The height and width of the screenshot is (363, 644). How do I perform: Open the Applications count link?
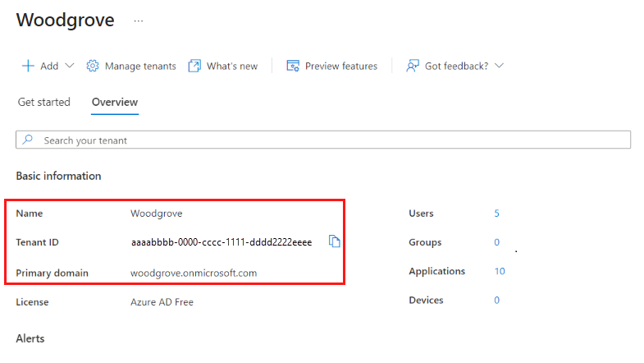click(x=500, y=271)
